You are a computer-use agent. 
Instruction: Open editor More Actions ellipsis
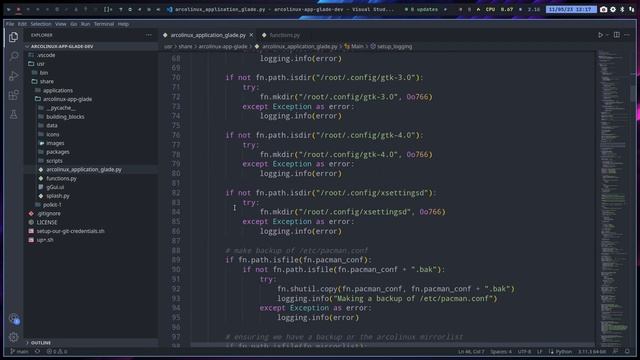click(x=627, y=35)
